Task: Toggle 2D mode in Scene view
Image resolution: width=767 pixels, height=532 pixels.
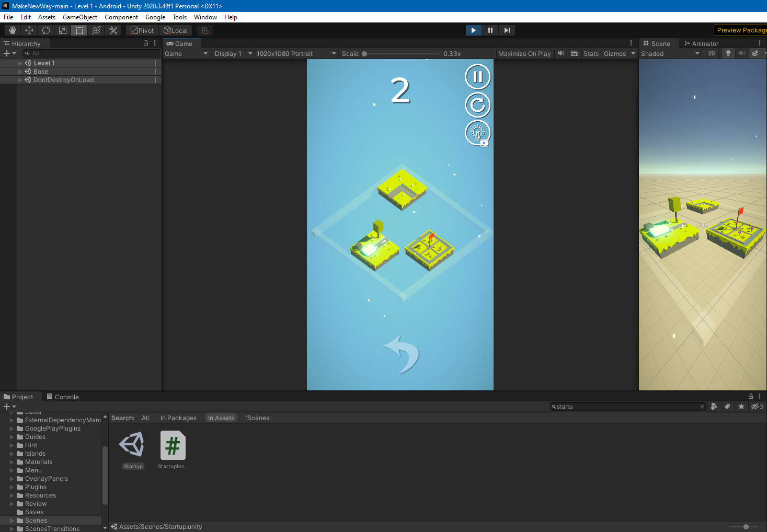Action: [x=712, y=53]
